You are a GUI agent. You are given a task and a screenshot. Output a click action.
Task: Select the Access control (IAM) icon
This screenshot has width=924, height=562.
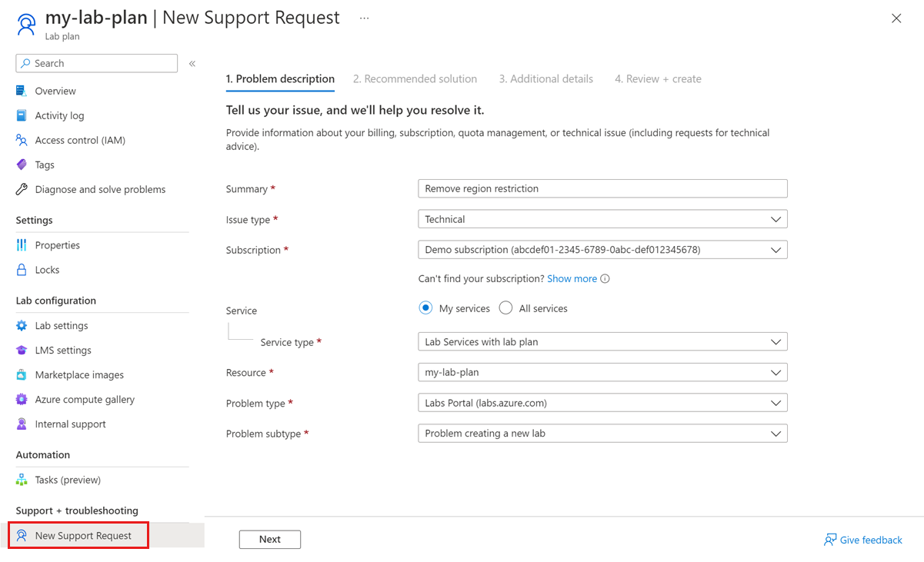22,140
